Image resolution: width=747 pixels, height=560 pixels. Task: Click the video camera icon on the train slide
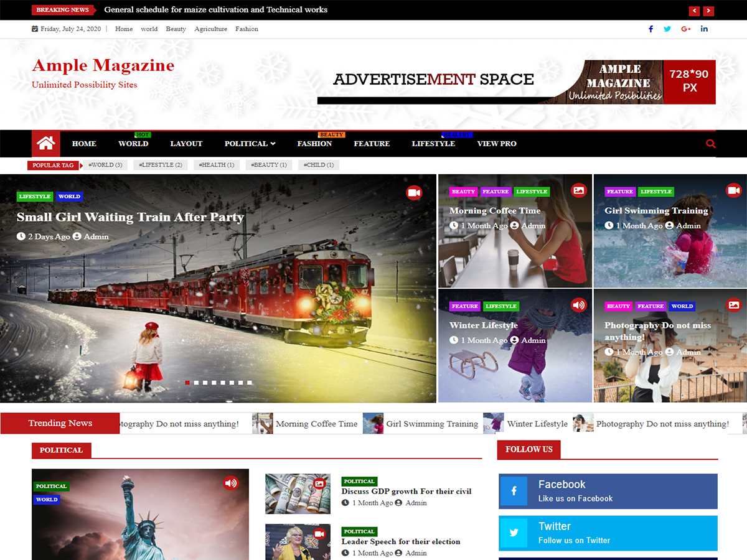pos(414,192)
